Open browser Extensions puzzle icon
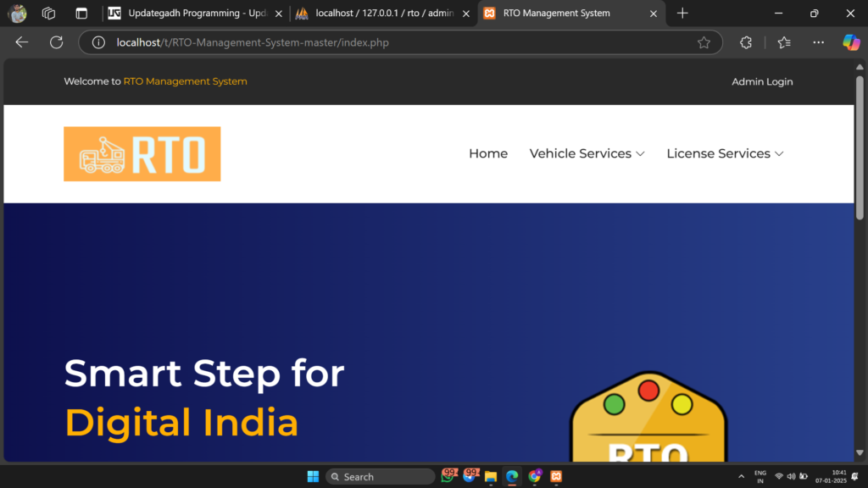868x488 pixels. pyautogui.click(x=746, y=42)
